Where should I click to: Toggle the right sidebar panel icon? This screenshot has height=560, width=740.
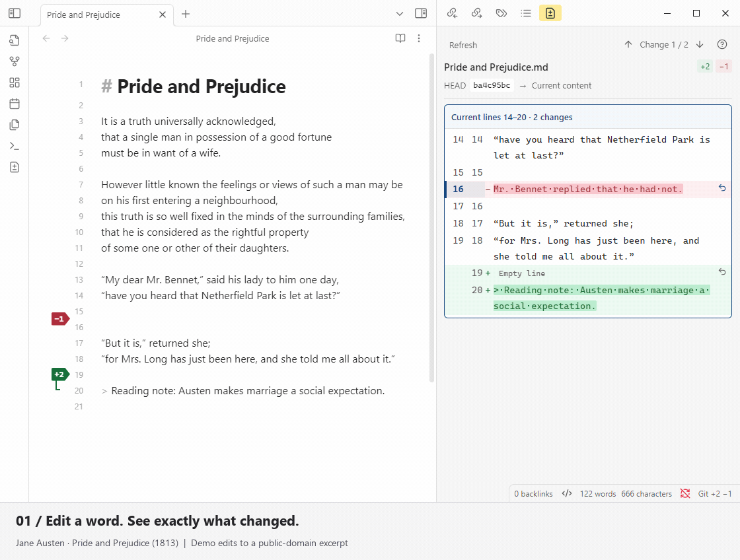[421, 13]
